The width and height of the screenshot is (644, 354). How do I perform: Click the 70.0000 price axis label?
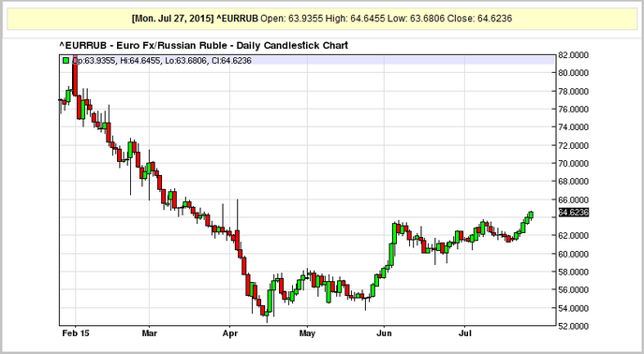[x=574, y=163]
